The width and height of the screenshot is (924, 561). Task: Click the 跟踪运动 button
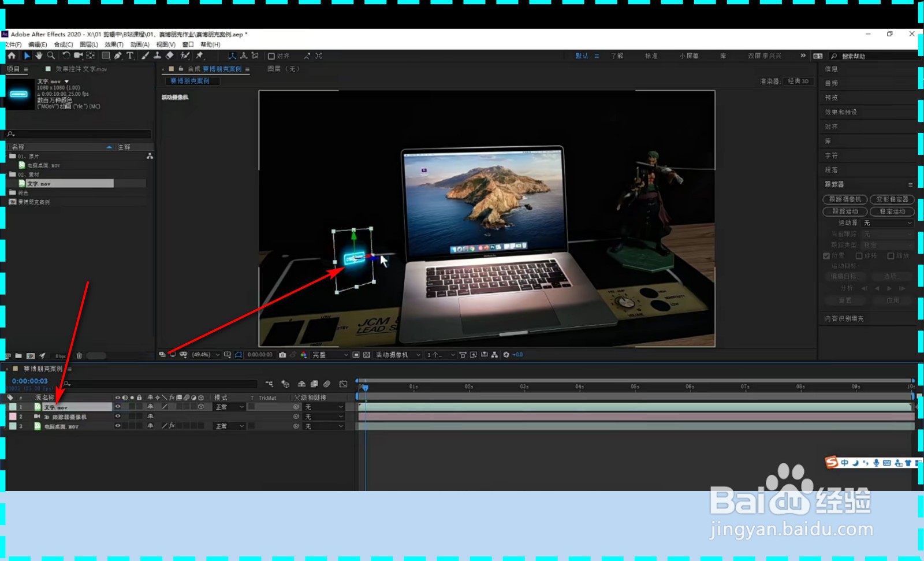pos(845,211)
